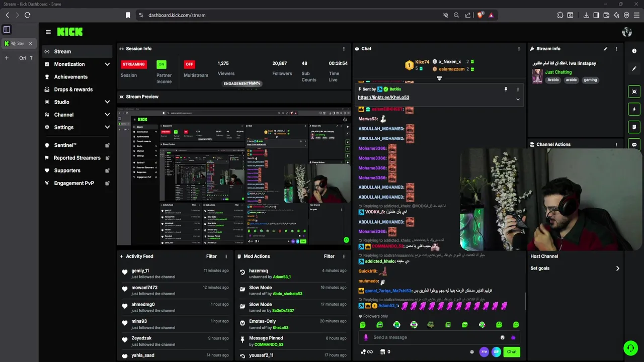The width and height of the screenshot is (644, 362).
Task: Open chat settings gear icon
Action: tap(472, 352)
